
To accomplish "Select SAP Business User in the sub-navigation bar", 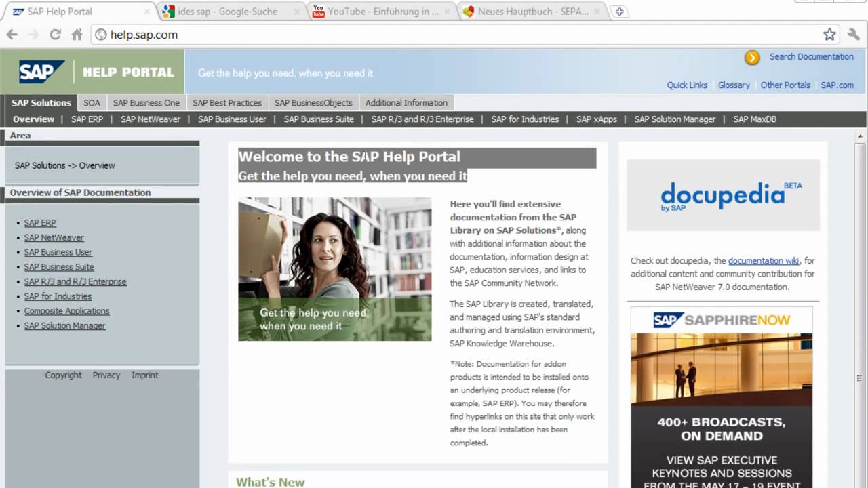I will (x=232, y=119).
